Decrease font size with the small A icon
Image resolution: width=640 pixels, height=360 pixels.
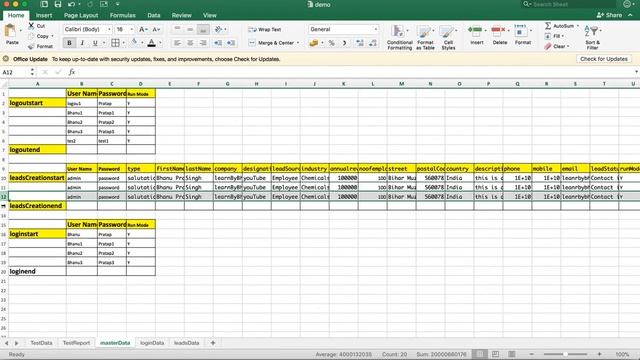click(156, 29)
